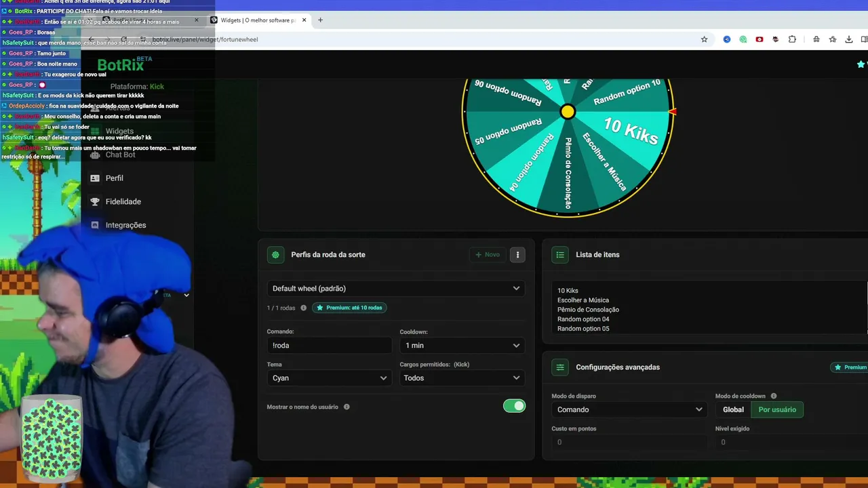Click the address bar URL botrix.live/panel/widget/fortunewheel
The image size is (868, 488).
[x=205, y=39]
